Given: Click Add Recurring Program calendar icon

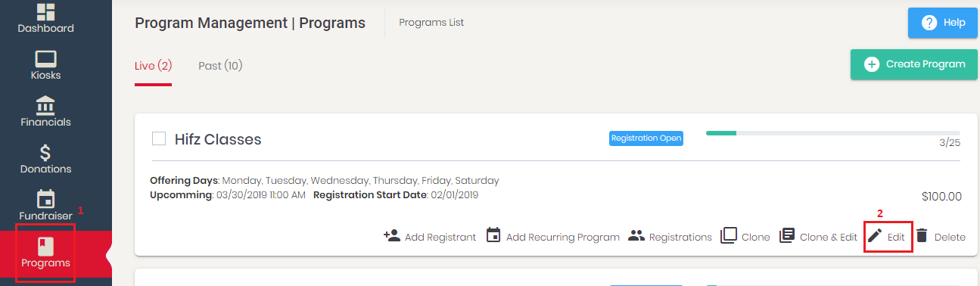Looking at the screenshot, I should 493,235.
